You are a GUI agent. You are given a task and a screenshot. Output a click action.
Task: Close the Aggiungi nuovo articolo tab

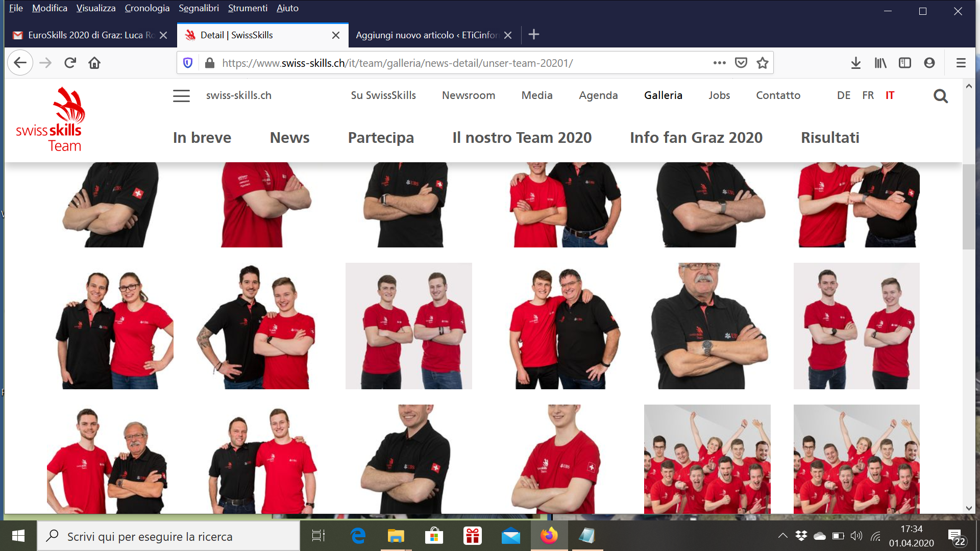point(508,35)
